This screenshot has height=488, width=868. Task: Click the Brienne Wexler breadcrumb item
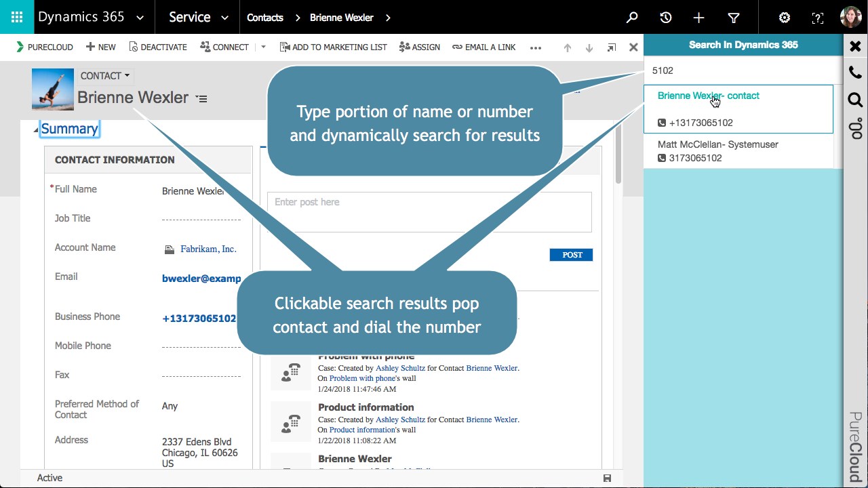(342, 18)
